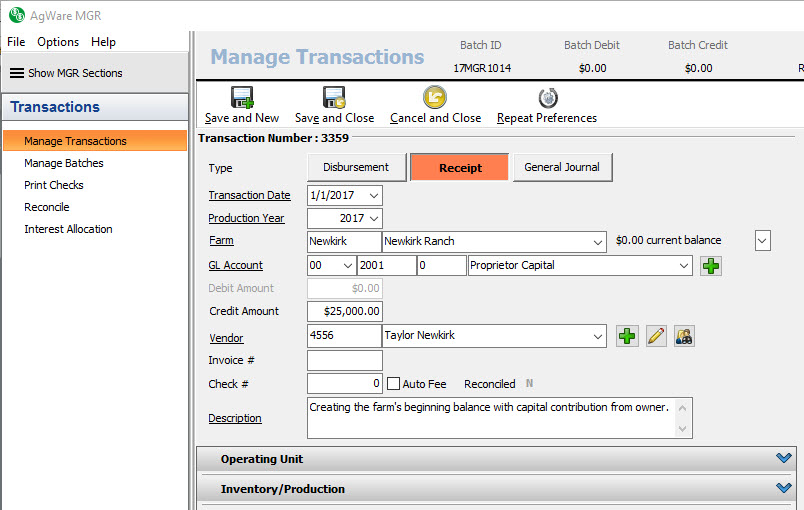
Task: Expand the Operating Unit section
Action: [783, 459]
